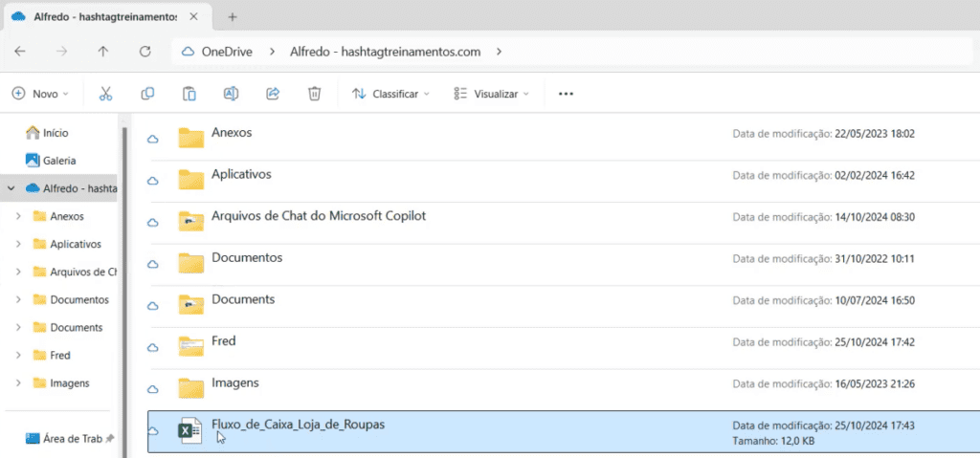Click the Rename icon in toolbar
This screenshot has width=980, height=458.
pos(232,94)
